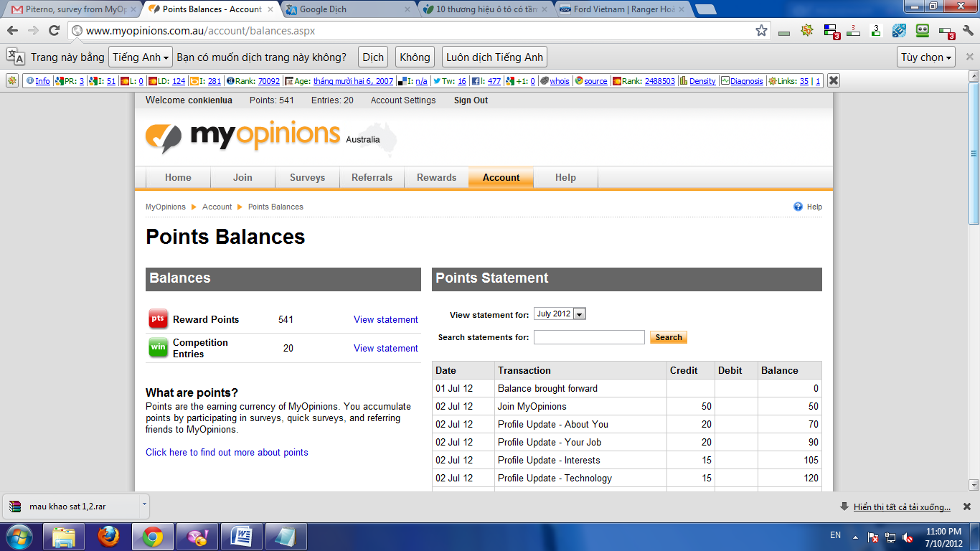Switch to the 10 thương hiệu ô tô tab
Viewport: 980px width, 551px height.
coord(486,9)
